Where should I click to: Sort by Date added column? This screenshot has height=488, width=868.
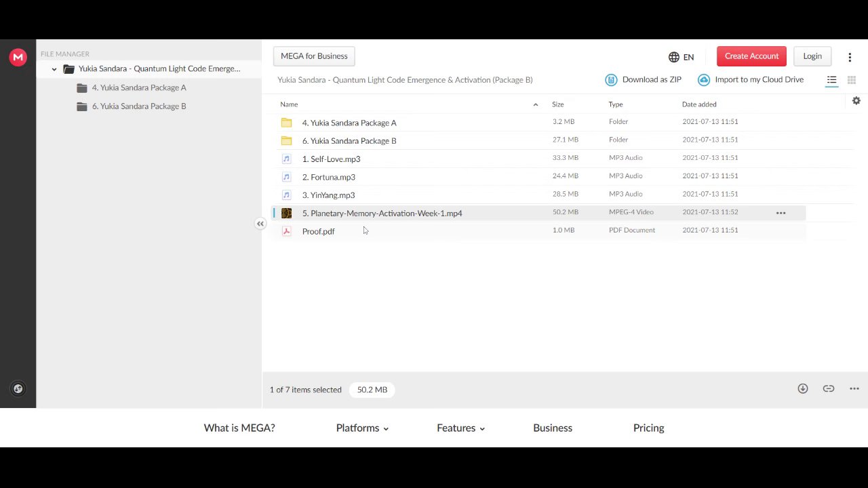coord(699,104)
